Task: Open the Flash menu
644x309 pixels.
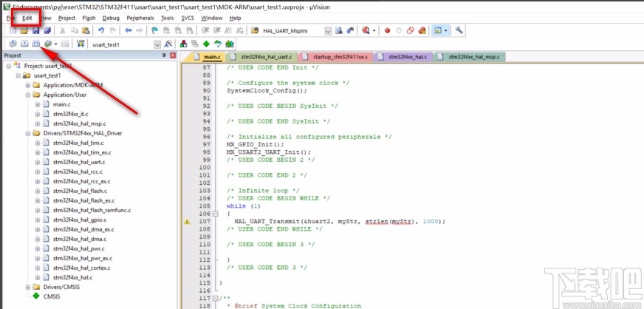Action: [x=89, y=18]
